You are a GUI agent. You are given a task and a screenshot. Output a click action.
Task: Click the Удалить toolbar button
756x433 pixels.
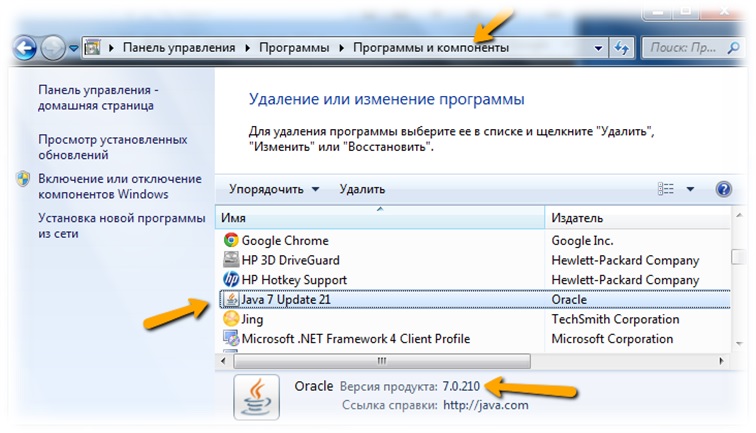click(x=362, y=189)
